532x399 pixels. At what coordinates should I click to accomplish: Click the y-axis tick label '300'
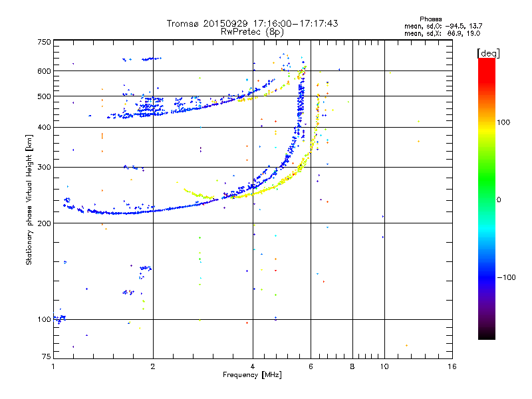coord(44,167)
